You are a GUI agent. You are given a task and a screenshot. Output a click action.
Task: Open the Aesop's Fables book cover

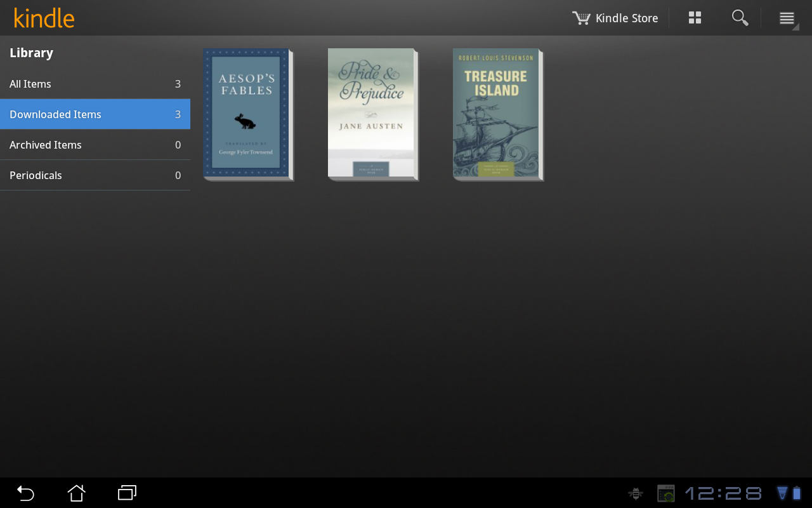click(248, 114)
